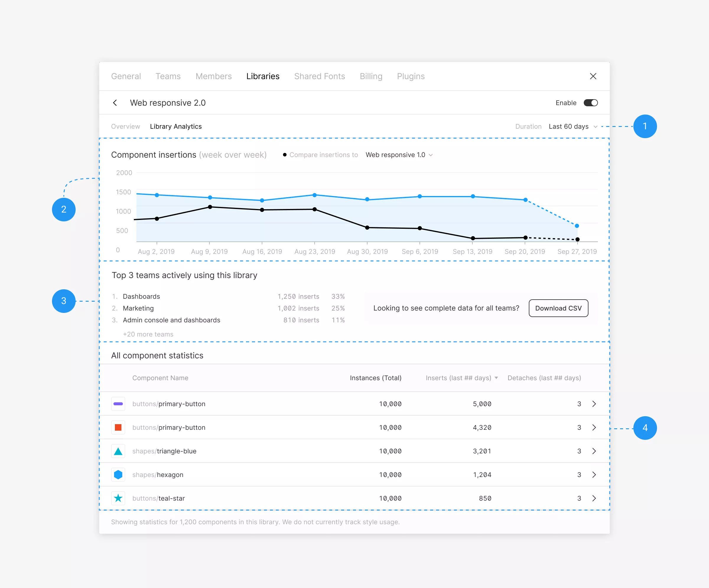Image resolution: width=709 pixels, height=588 pixels.
Task: Select the Admin console and dashboards team
Action: tap(229, 320)
